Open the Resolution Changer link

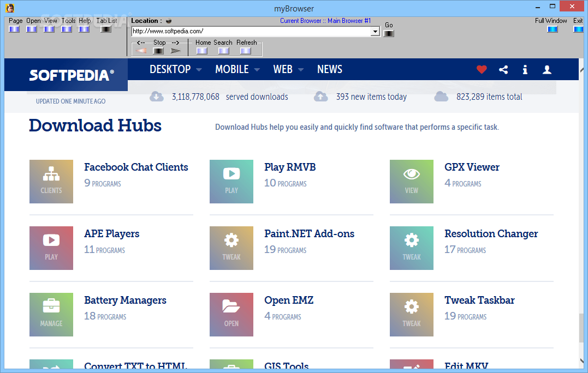point(491,234)
